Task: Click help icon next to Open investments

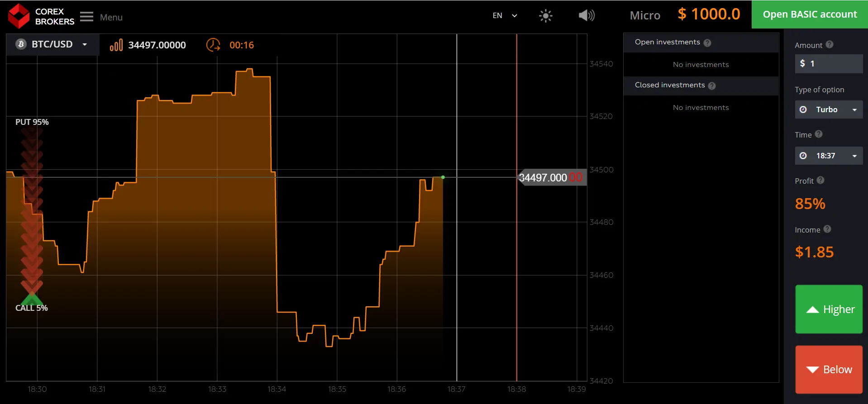Action: point(707,43)
